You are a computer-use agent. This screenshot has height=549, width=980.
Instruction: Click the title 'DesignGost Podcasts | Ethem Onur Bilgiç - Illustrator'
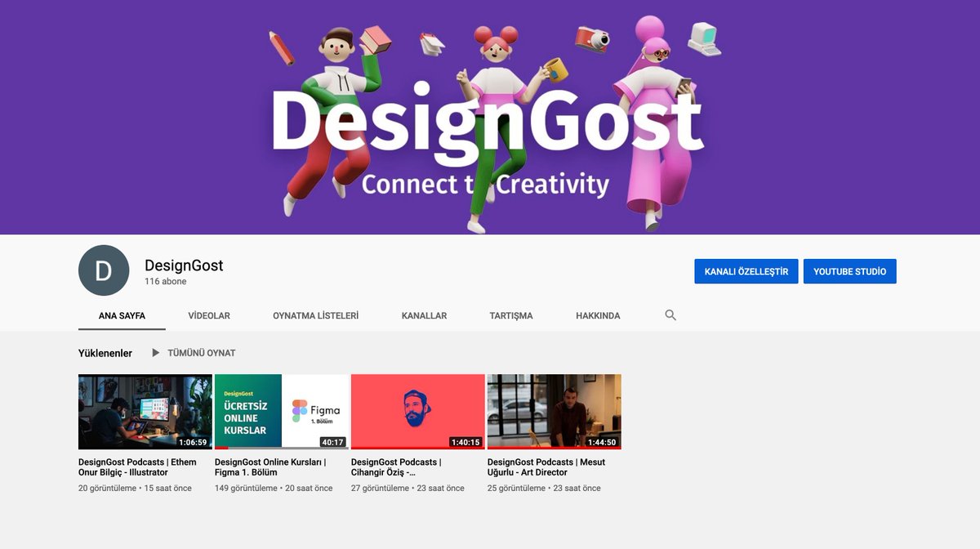point(137,467)
